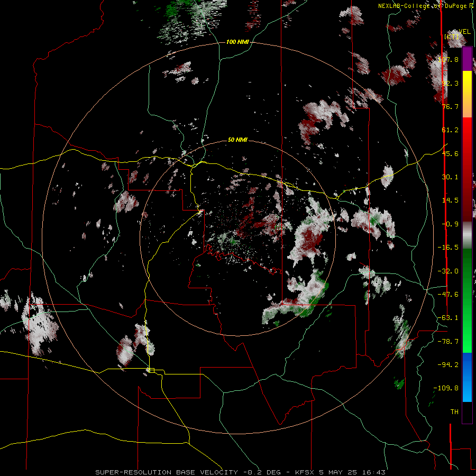Click the KFSX radar site identifier
The image size is (476, 476).
pos(305,472)
